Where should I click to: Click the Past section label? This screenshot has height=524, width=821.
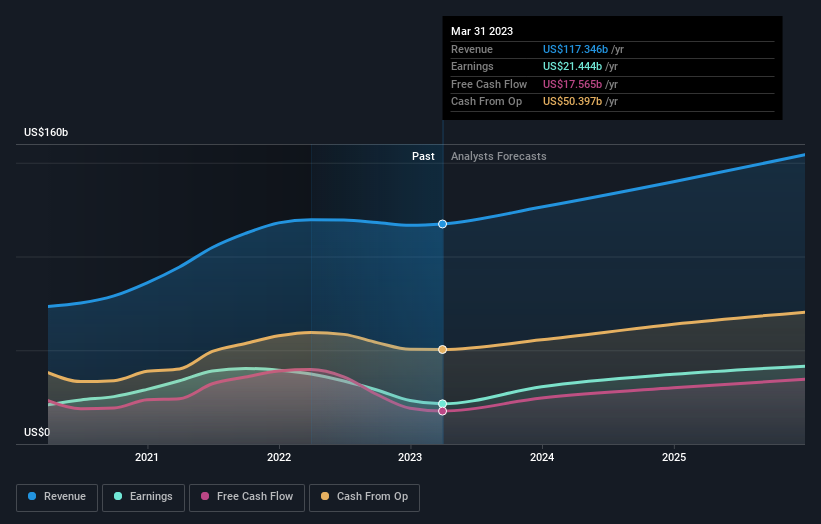click(423, 156)
